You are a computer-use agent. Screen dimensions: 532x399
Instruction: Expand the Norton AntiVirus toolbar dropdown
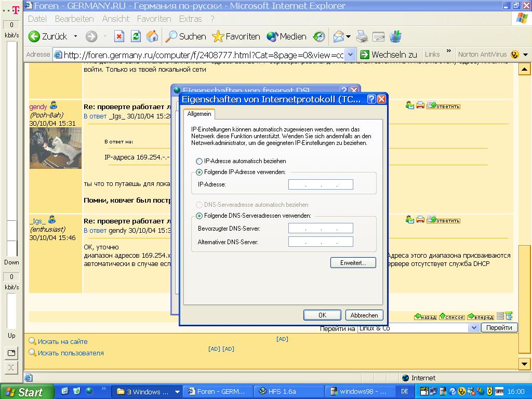(x=526, y=54)
